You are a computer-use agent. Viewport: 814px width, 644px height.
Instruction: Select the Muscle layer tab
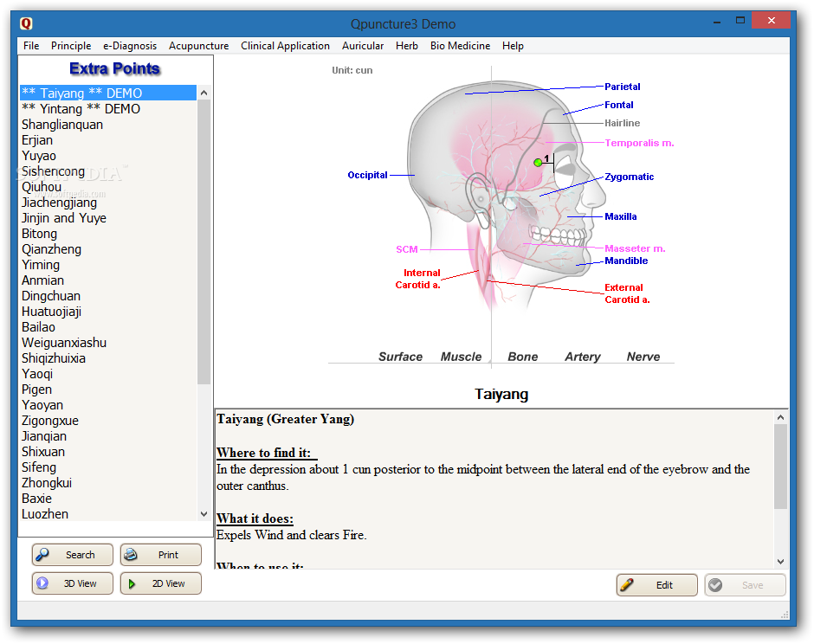click(x=461, y=357)
